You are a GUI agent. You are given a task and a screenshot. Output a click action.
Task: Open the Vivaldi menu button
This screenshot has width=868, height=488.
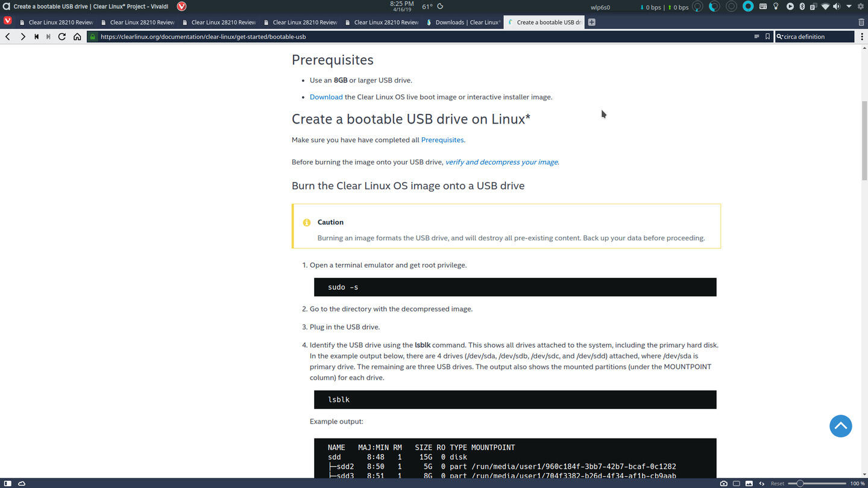click(7, 20)
